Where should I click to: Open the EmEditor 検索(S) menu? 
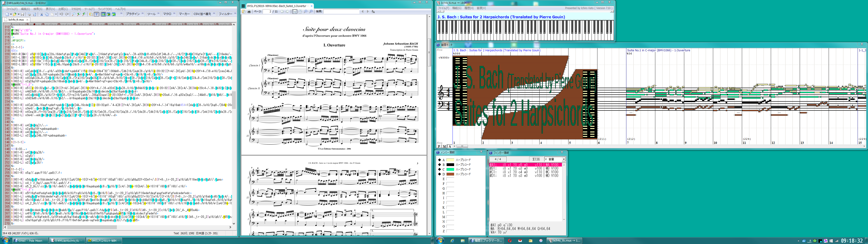pyautogui.click(x=38, y=9)
